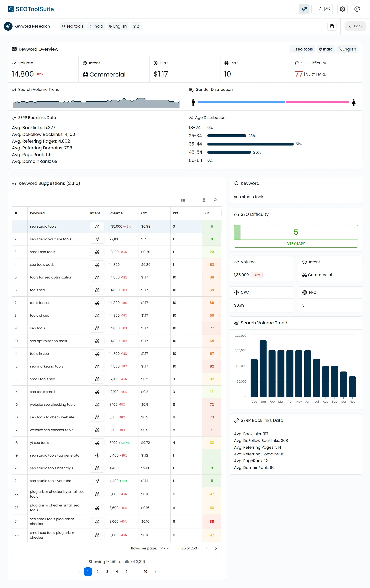Viewport: 370px width, 588px height.
Task: Download keyword suggestions with the download icon
Action: 204,200
